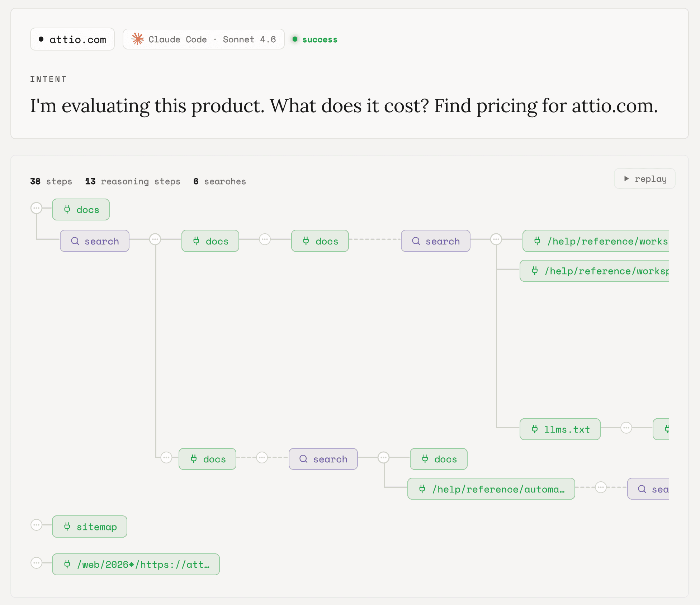The height and width of the screenshot is (605, 700).
Task: Start the trace replay
Action: coord(644,178)
